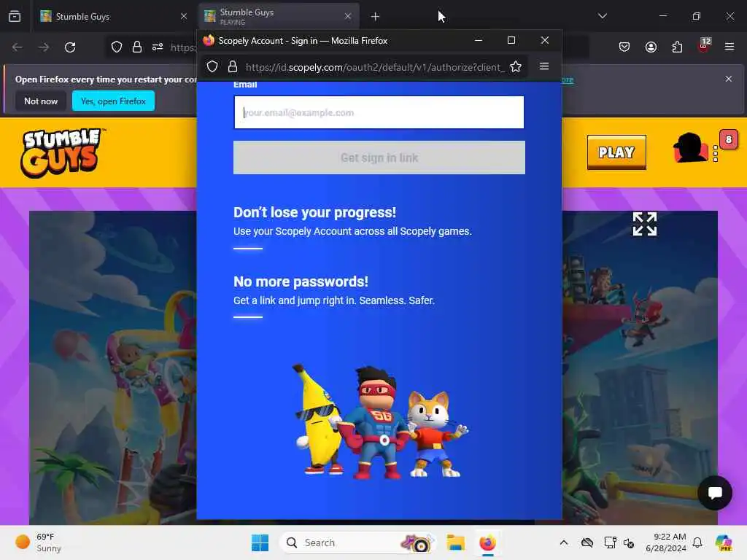Open main Firefox application menu
Image resolution: width=747 pixels, height=560 pixels.
click(x=729, y=47)
